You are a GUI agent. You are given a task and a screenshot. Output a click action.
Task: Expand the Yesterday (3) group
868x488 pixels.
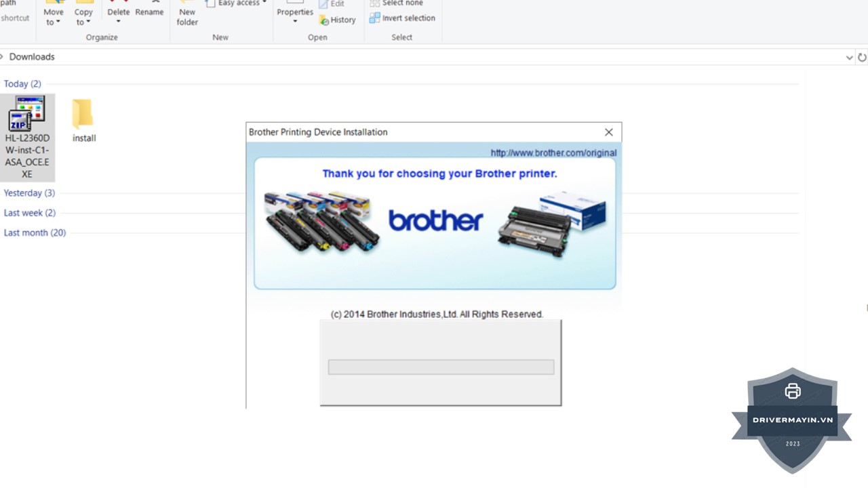point(29,193)
